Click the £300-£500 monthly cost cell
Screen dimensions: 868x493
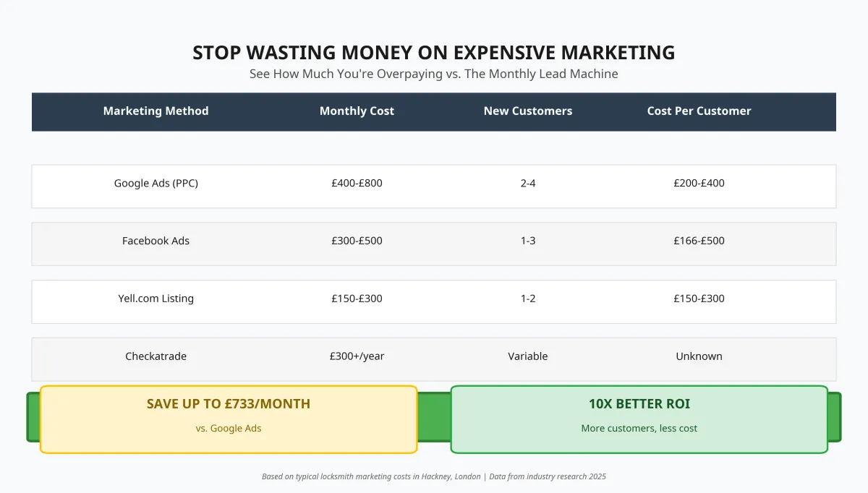(x=357, y=241)
